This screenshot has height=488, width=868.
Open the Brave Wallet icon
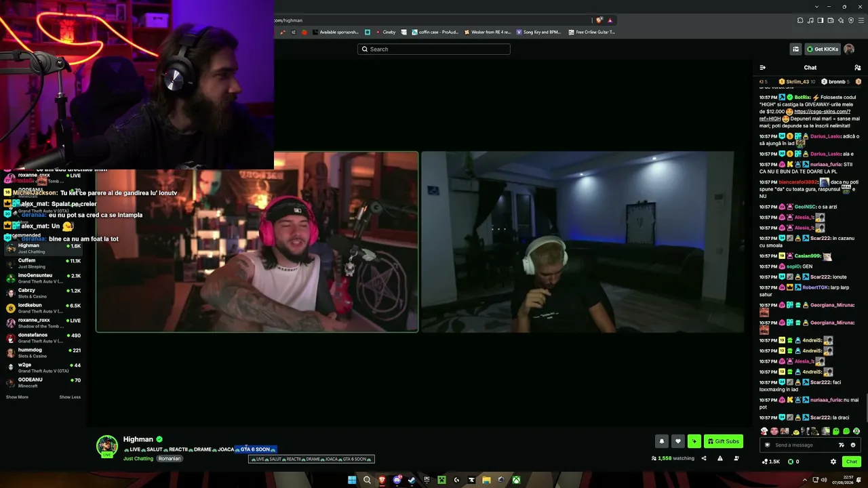(x=831, y=20)
